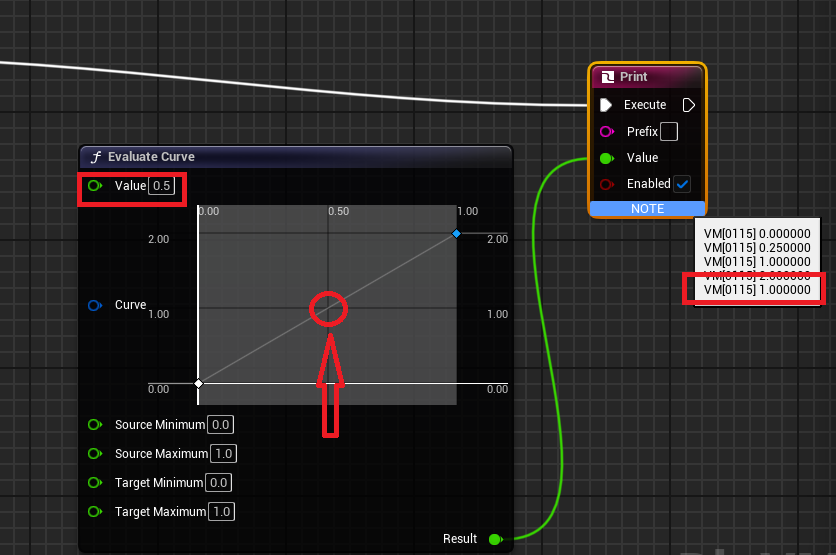This screenshot has height=555, width=836.
Task: Click the Value input pin on Evaluate Curve
Action: tap(95, 186)
